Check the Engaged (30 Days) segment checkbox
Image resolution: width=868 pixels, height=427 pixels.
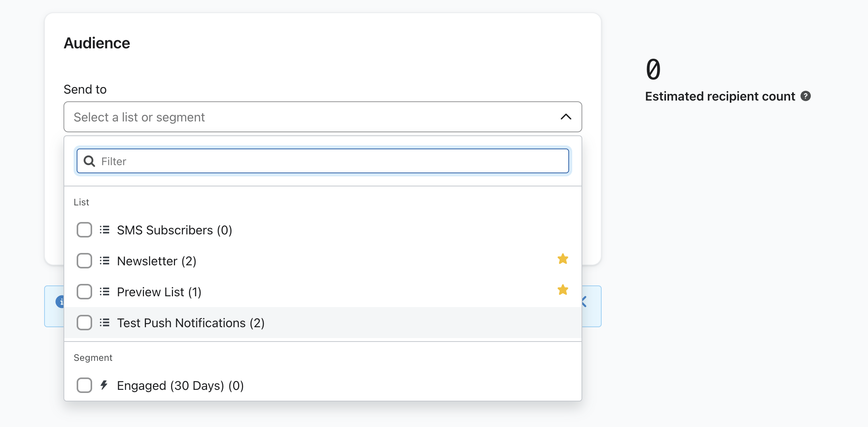[84, 385]
